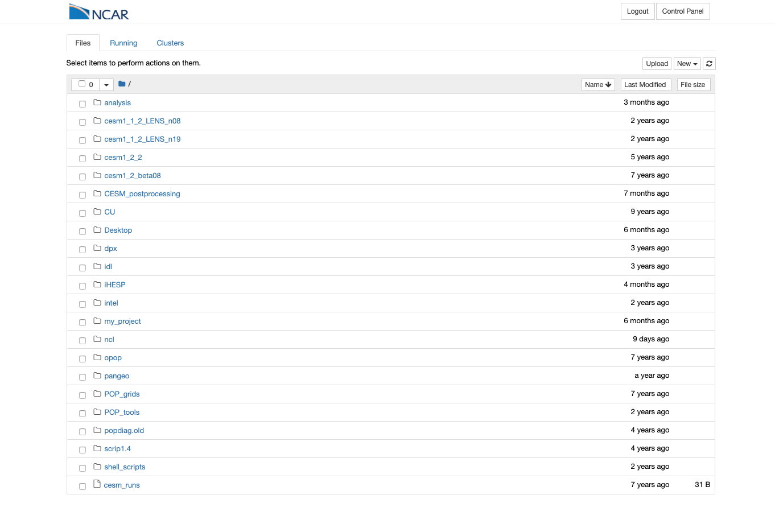The width and height of the screenshot is (775, 532).
Task: Click the '9 days ago' timestamp for ncl
Action: coord(651,339)
